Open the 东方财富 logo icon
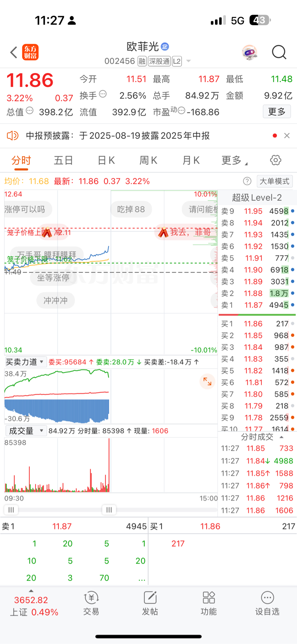Viewport: 297px width, 644px height. (31, 52)
